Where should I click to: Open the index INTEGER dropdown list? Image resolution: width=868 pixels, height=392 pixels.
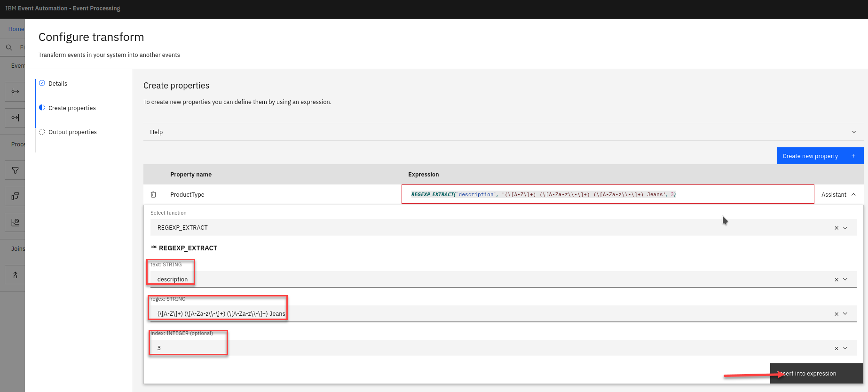(x=845, y=348)
